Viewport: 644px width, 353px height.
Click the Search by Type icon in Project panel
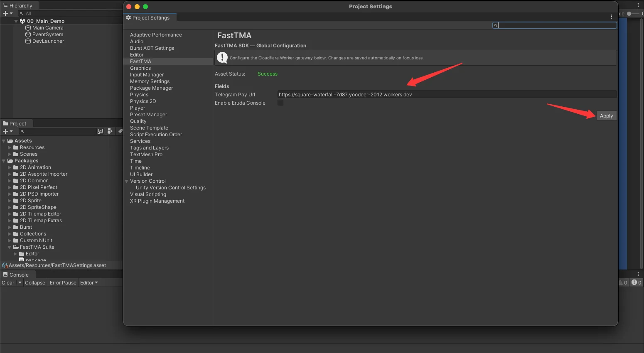pyautogui.click(x=110, y=131)
